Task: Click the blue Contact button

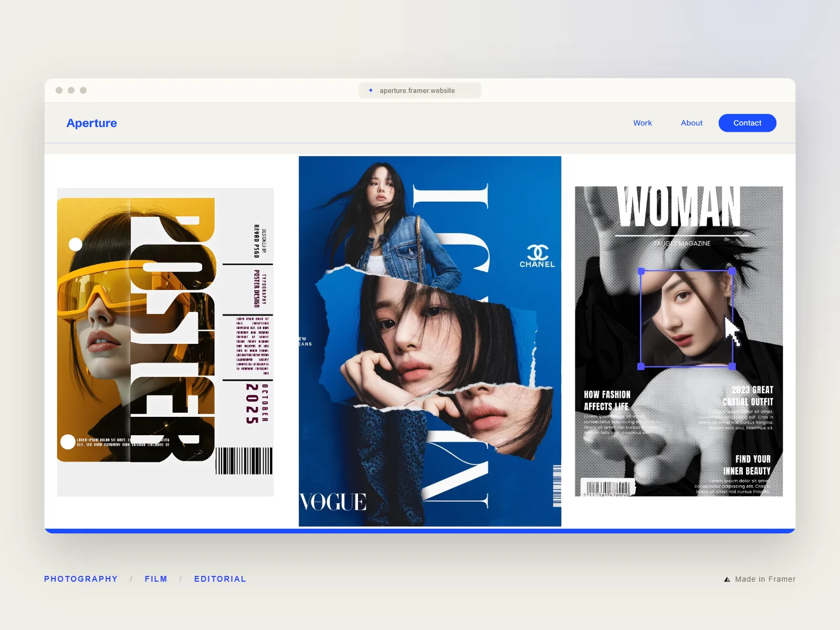Action: (x=747, y=123)
